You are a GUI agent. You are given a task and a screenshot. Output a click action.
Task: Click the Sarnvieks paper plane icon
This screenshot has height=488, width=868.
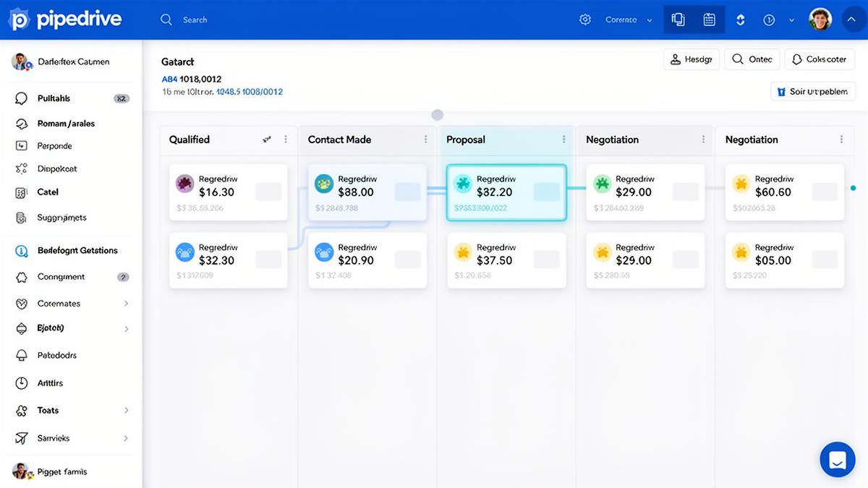[22, 438]
